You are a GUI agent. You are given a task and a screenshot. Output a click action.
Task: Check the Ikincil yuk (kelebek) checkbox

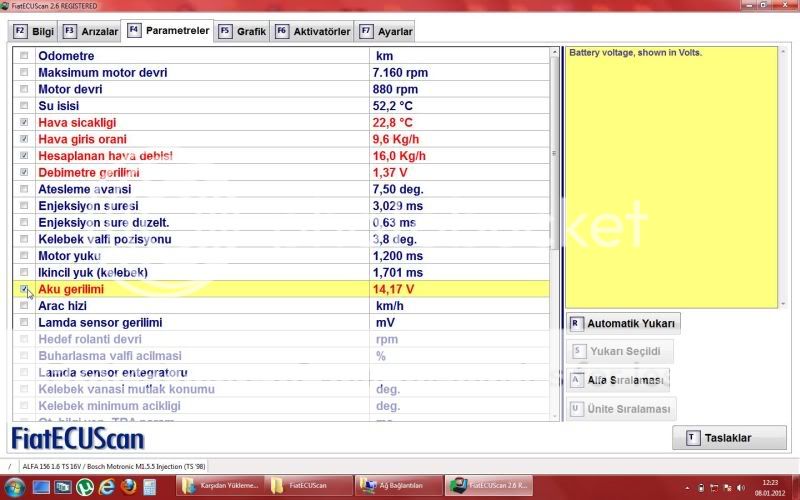coord(24,272)
